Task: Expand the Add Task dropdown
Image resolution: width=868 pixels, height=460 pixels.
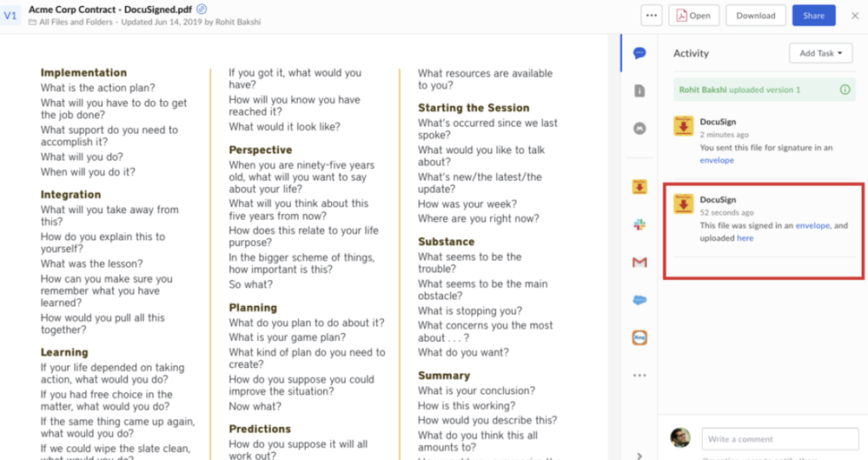Action: click(820, 53)
